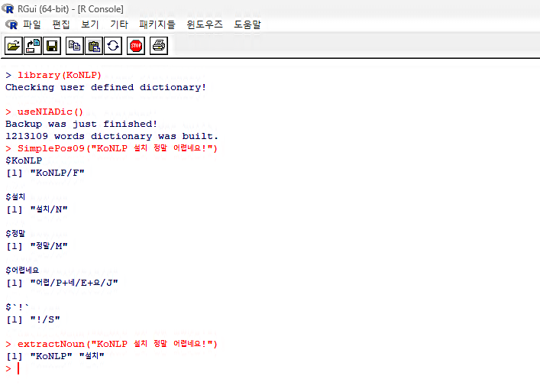Viewport: 540px width, 392px height.
Task: Click the useNIADic() command line
Action: click(44, 112)
